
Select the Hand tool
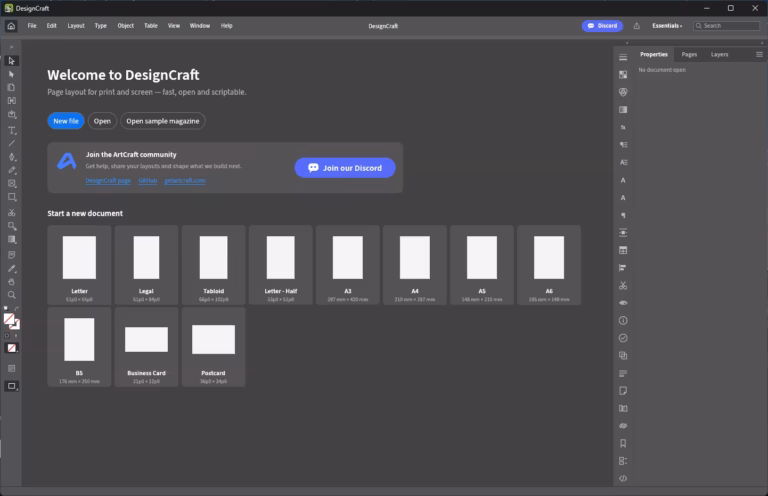point(11,282)
